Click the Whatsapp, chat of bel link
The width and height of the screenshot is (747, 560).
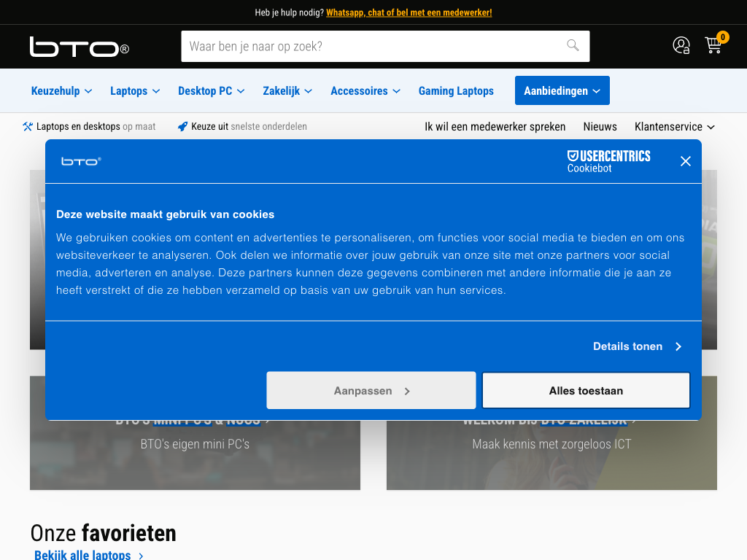pos(409,12)
